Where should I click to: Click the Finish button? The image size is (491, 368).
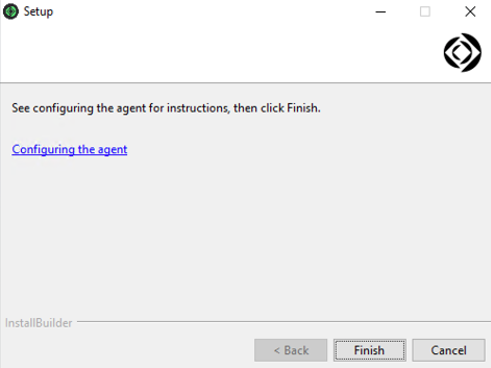370,350
